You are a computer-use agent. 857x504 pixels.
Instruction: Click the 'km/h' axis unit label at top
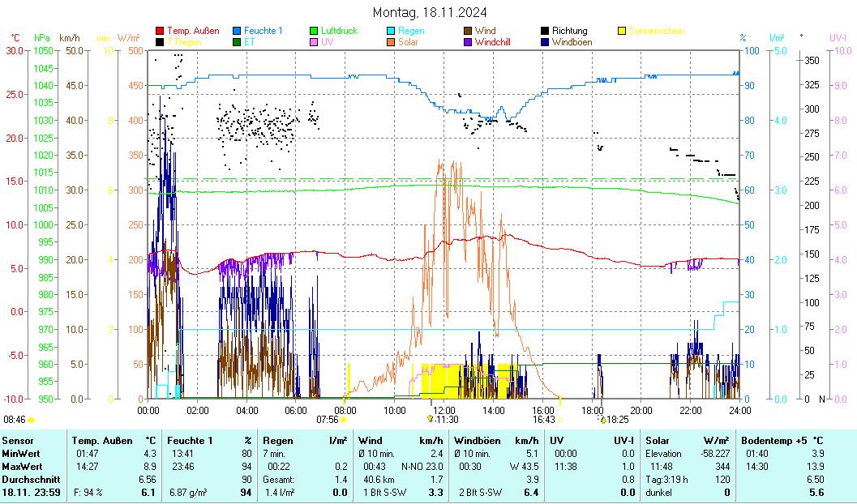click(70, 38)
